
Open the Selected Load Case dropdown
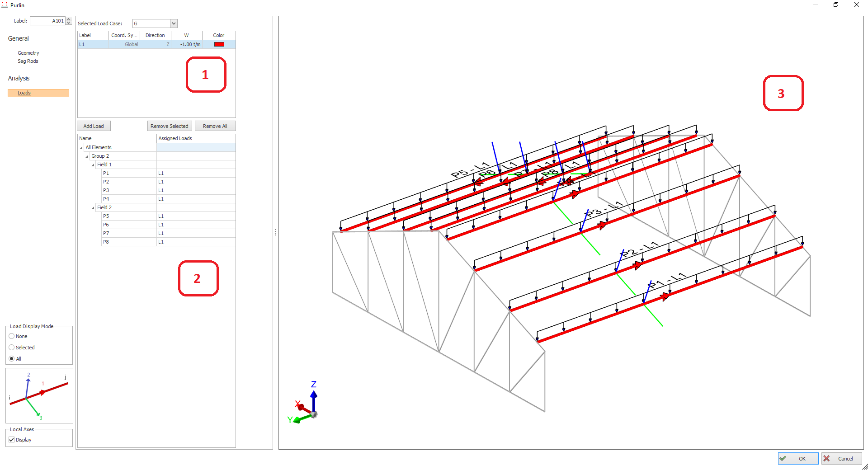(x=174, y=23)
